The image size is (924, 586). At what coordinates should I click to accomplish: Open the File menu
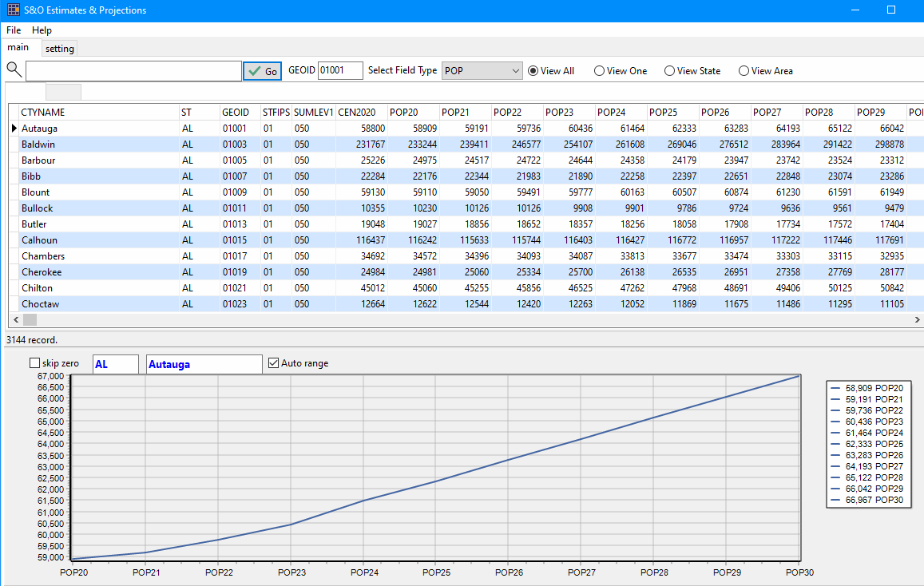14,30
